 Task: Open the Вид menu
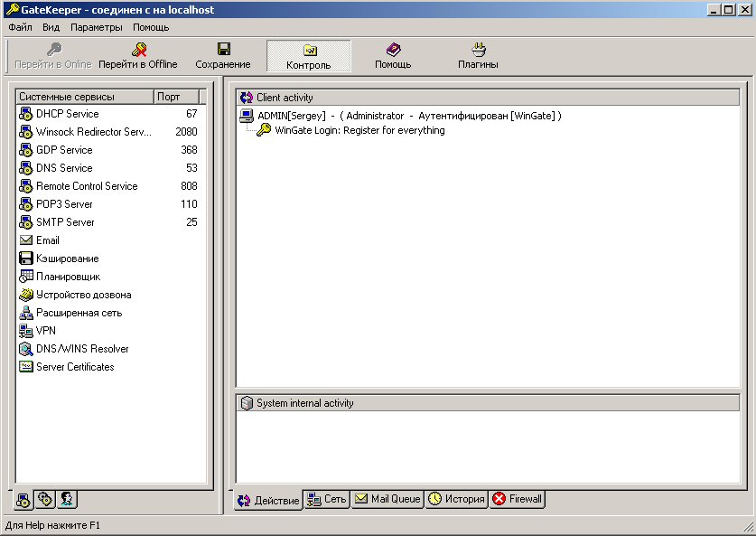[x=51, y=27]
